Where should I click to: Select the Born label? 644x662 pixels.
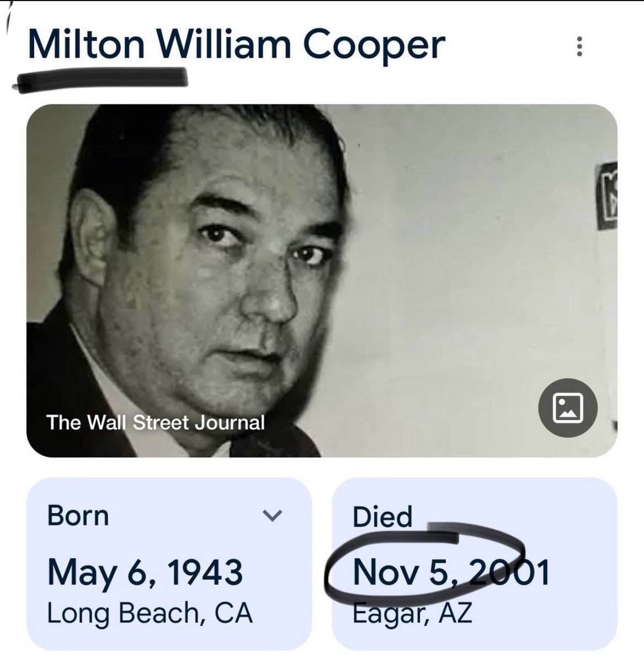tap(78, 516)
